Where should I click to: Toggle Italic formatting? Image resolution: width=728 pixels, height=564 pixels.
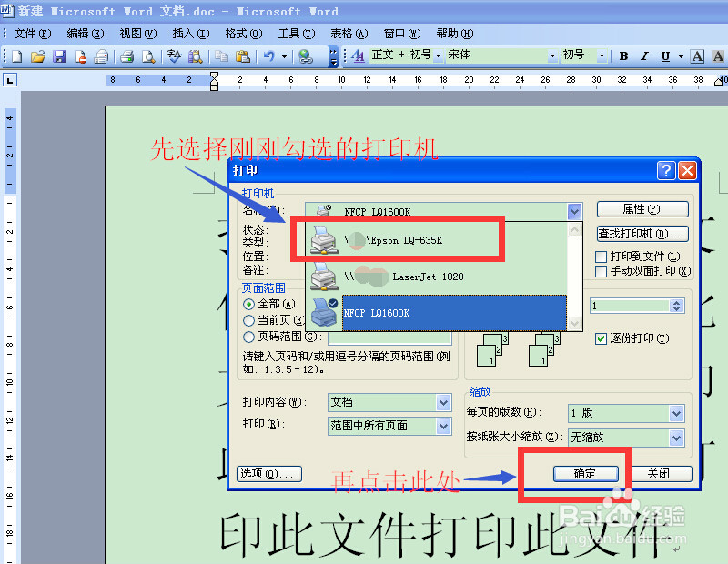tap(644, 56)
